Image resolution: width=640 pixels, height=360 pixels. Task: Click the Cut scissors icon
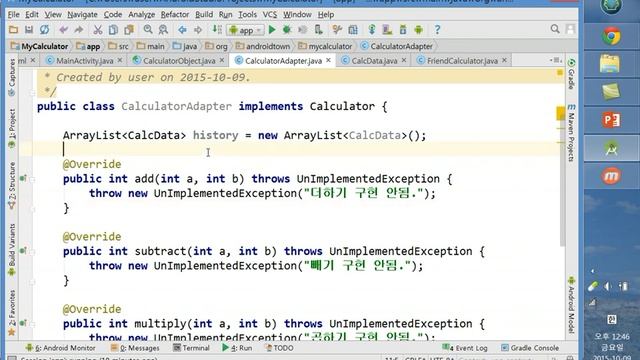click(x=98, y=30)
